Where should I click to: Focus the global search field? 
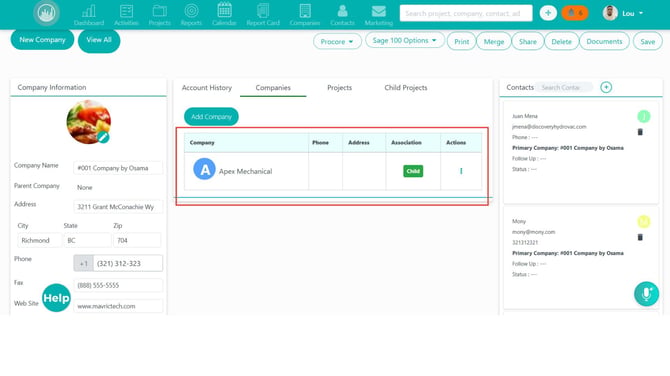(466, 13)
